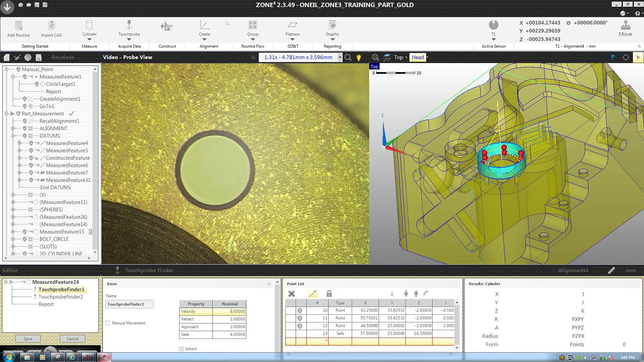
Task: Click the Add Routine icon
Action: click(x=18, y=26)
